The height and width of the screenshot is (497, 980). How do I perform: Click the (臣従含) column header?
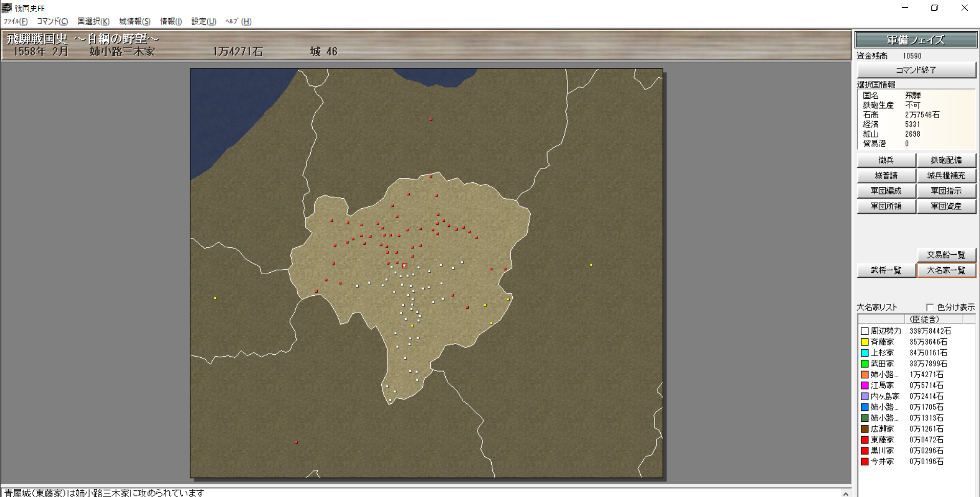tap(924, 319)
